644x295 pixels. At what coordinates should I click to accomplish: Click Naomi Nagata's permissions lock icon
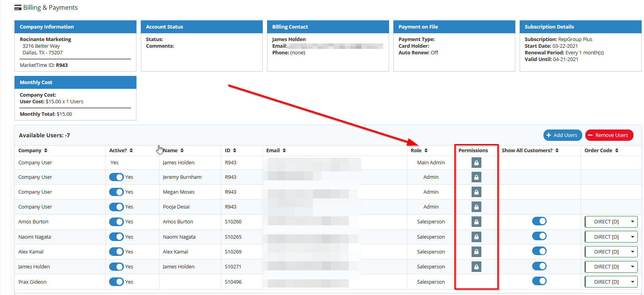click(x=476, y=237)
